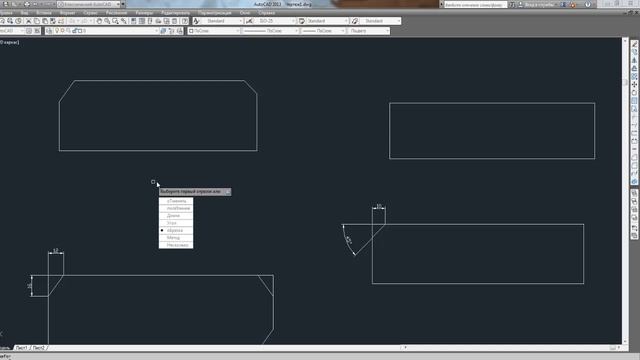Open the QuickCalc calculator icon

pyautogui.click(x=175, y=21)
